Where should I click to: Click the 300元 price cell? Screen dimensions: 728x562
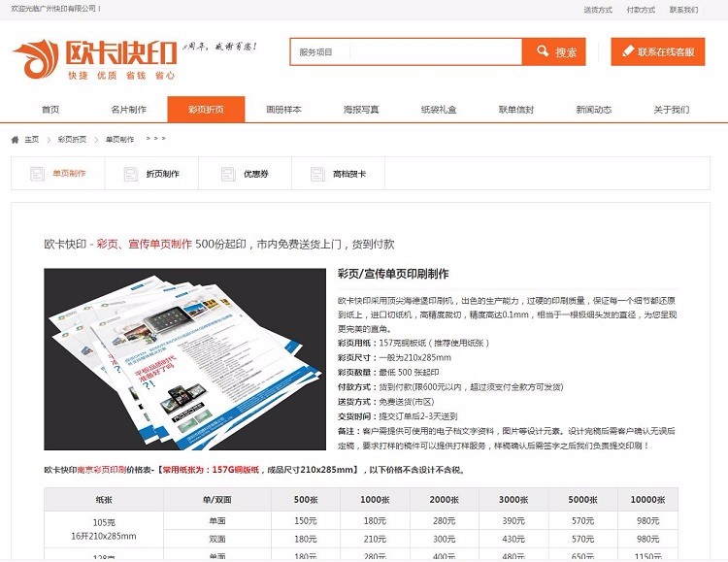pyautogui.click(x=445, y=539)
